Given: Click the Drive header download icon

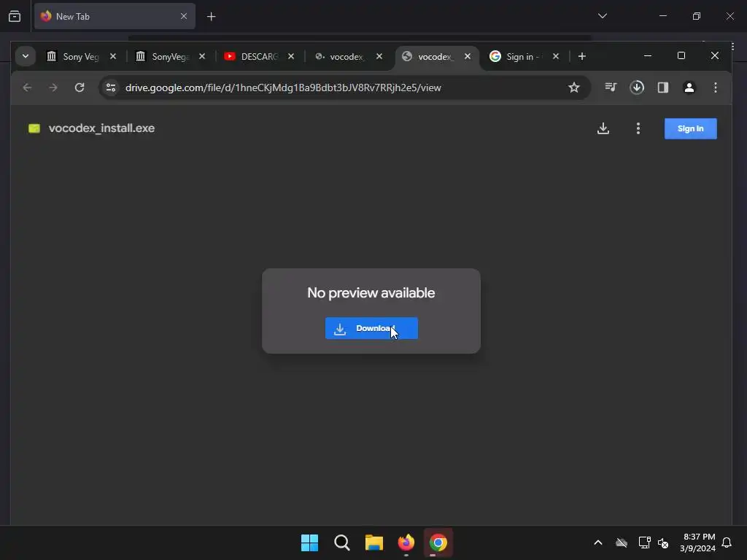Looking at the screenshot, I should (603, 128).
